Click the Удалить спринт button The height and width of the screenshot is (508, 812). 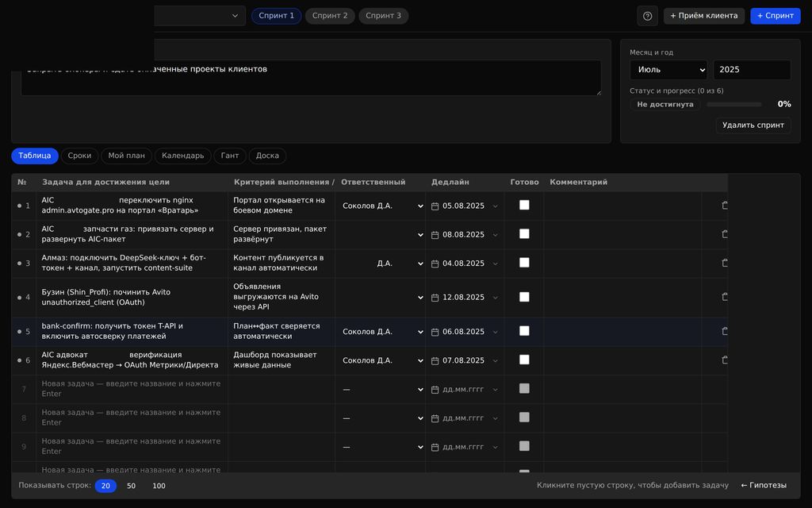753,125
